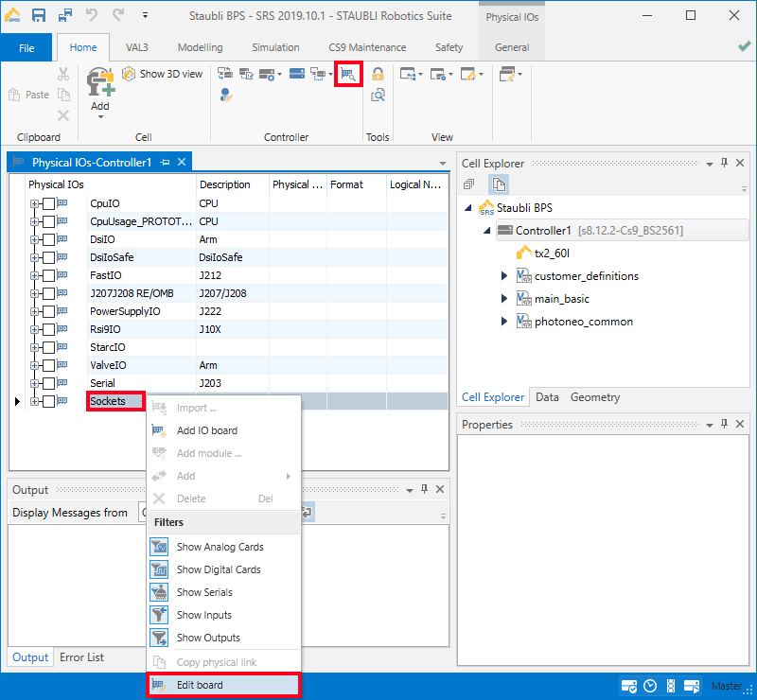
Task: Tick the Rsi9IO row checkbox
Action: tap(49, 329)
